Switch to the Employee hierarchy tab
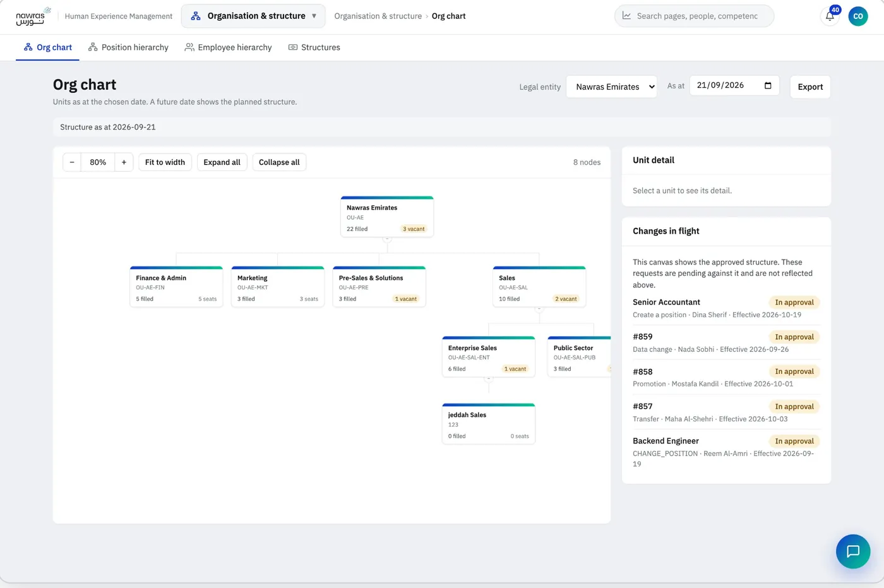This screenshot has width=884, height=588. [x=228, y=47]
